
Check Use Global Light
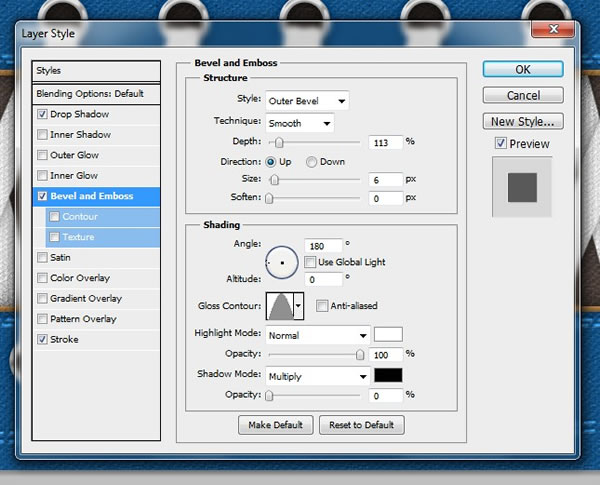[x=310, y=262]
